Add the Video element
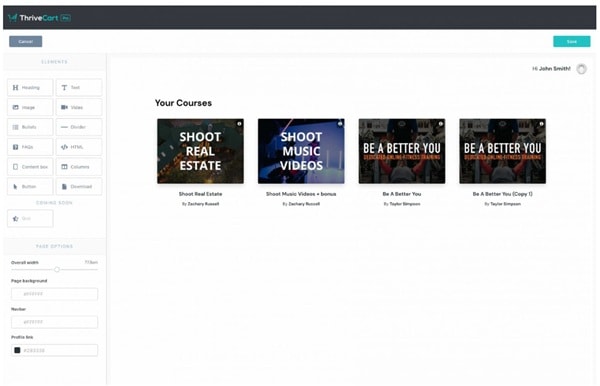This screenshot has width=600, height=386. 79,107
